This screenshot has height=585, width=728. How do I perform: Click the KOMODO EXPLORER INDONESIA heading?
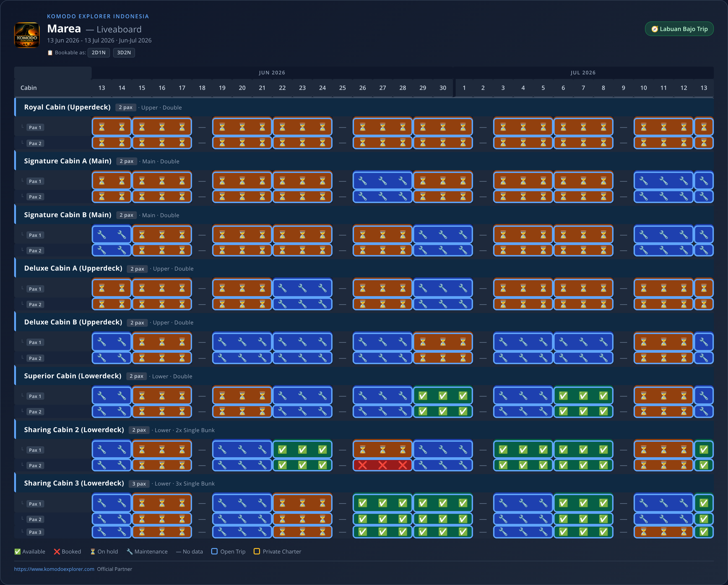[98, 16]
